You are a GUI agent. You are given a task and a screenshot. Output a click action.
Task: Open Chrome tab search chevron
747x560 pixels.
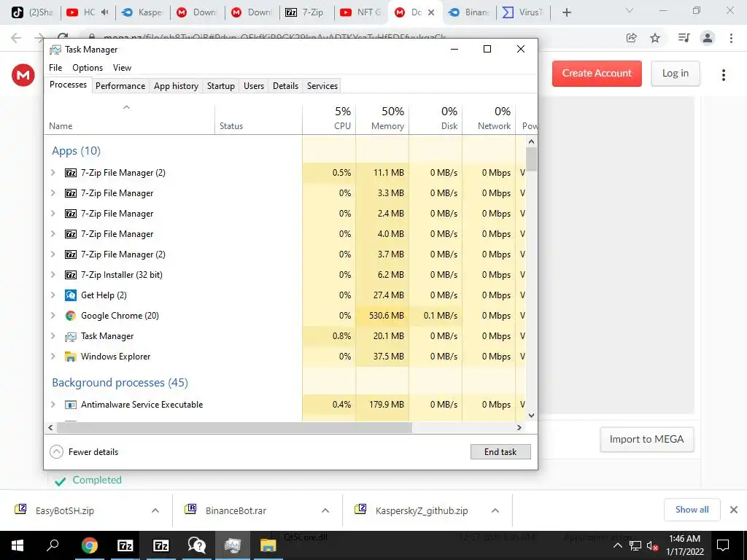pyautogui.click(x=630, y=10)
